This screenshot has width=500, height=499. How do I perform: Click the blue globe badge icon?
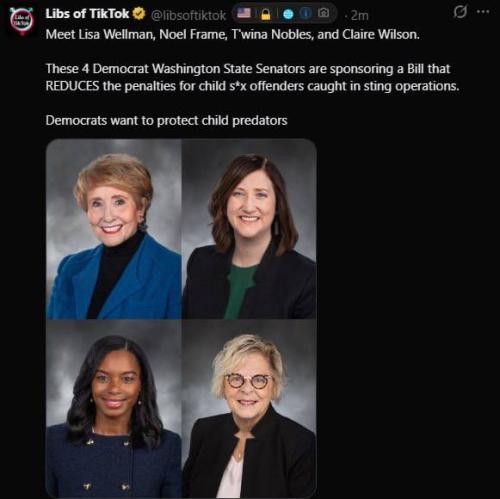tap(288, 14)
